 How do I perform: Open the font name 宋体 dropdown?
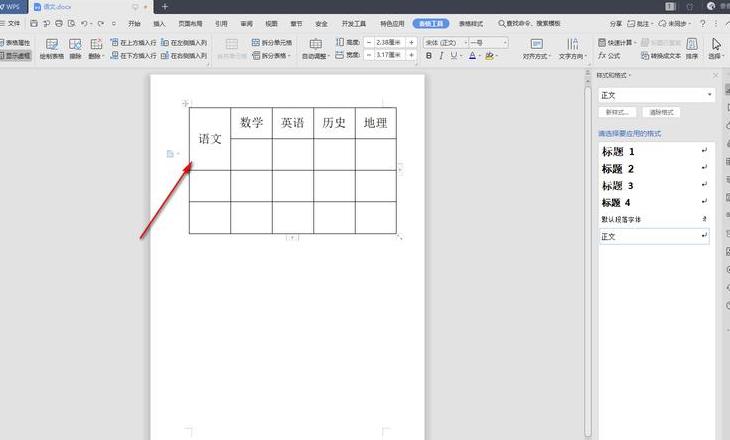[465, 43]
